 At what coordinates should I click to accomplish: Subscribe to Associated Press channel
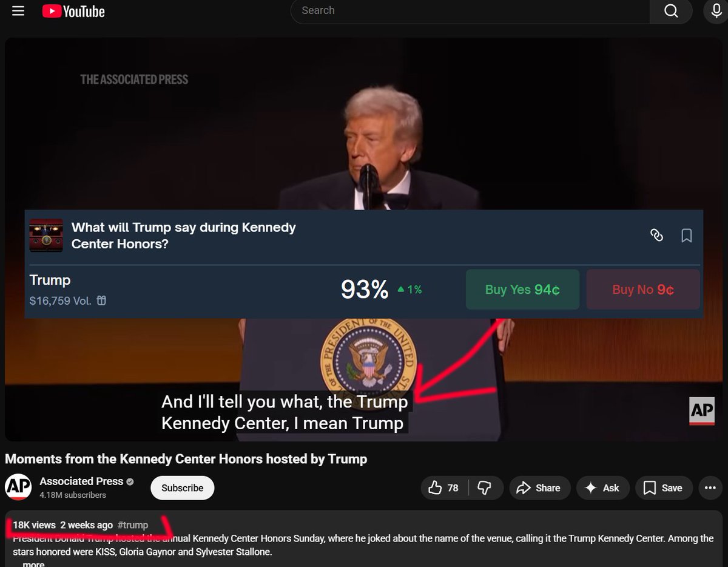pyautogui.click(x=183, y=488)
